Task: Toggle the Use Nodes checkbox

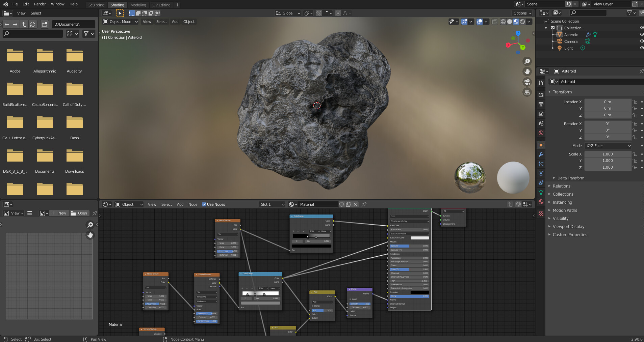Action: point(204,204)
